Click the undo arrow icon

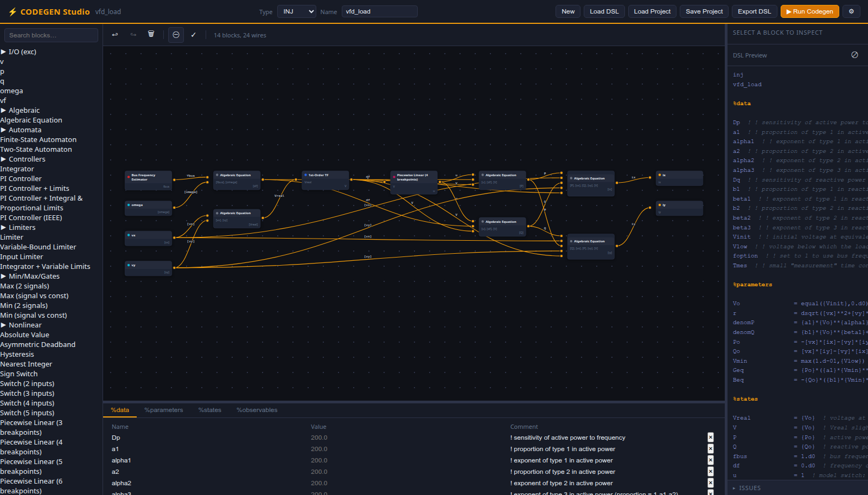[x=115, y=35]
